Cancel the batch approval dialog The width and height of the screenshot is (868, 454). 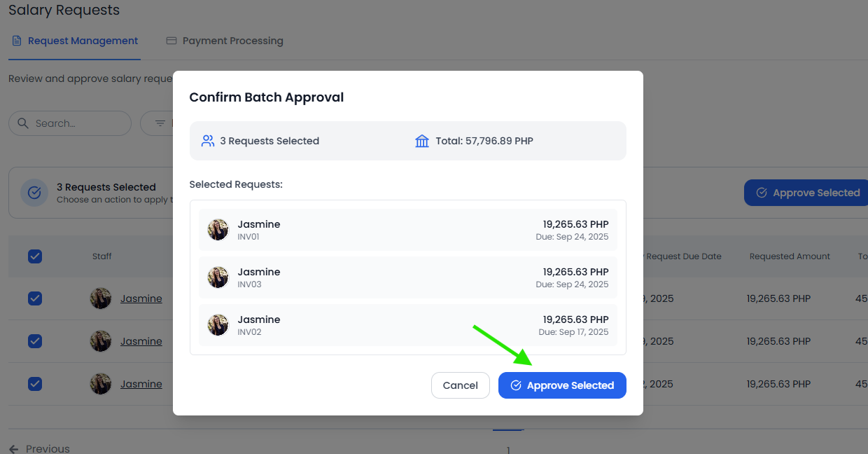click(460, 385)
